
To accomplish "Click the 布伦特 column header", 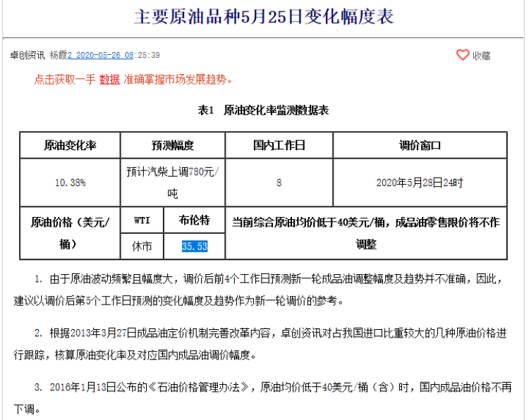I will (x=195, y=221).
